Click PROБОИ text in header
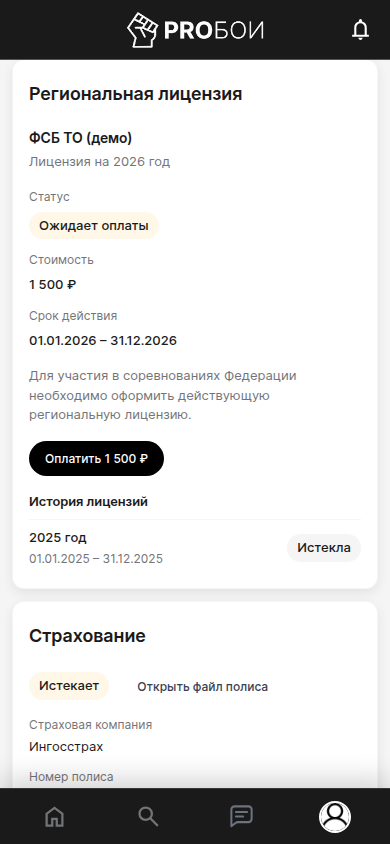The height and width of the screenshot is (844, 390). [x=214, y=31]
